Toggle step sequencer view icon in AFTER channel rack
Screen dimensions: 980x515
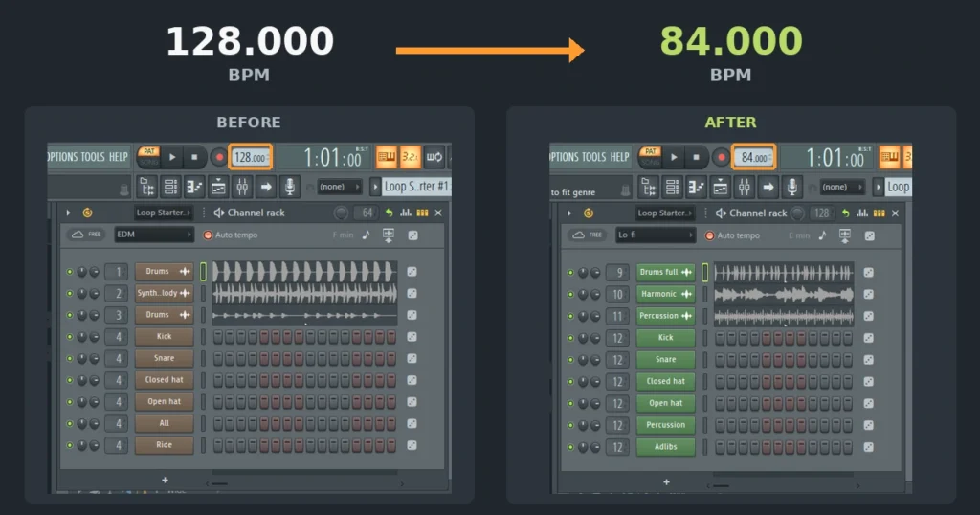[x=880, y=213]
